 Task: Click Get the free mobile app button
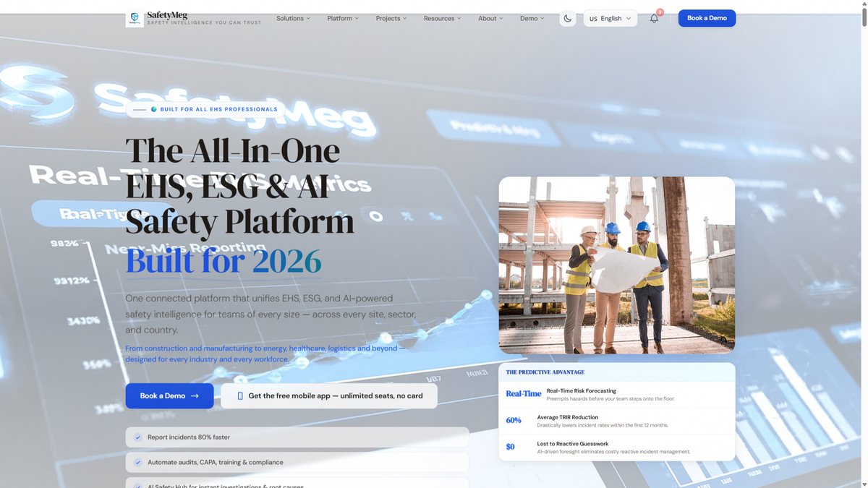click(329, 395)
